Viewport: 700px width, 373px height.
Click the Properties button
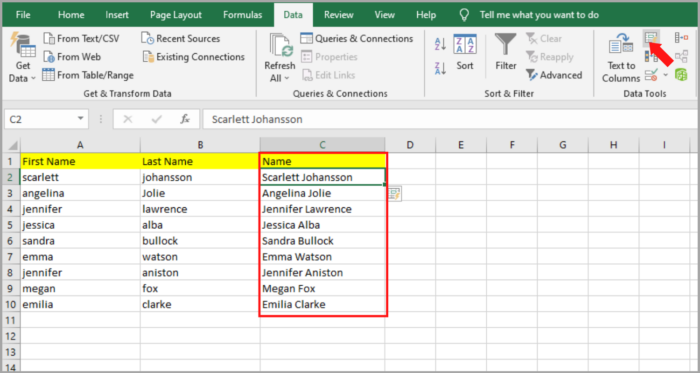pyautogui.click(x=329, y=57)
